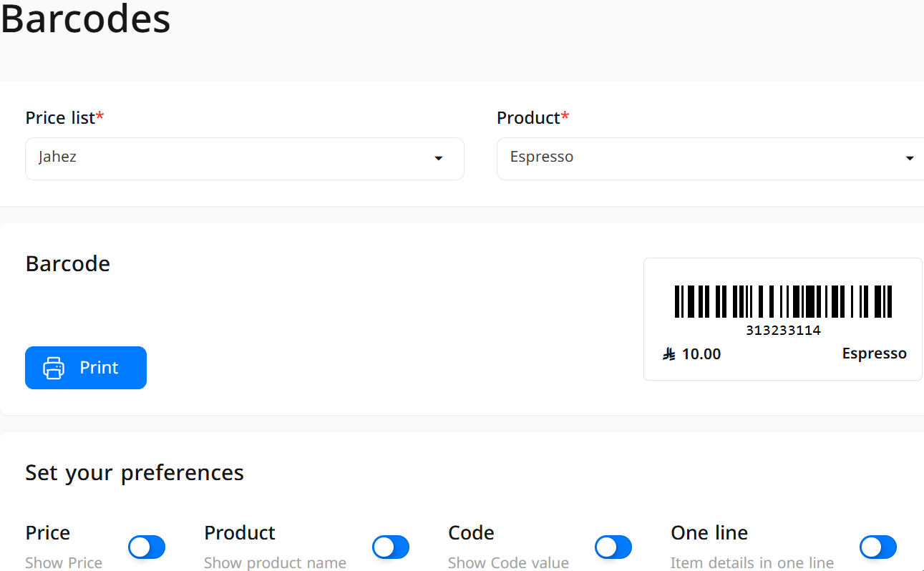Viewport: 924px width, 571px height.
Task: Click the Product dropdown arrow
Action: pyautogui.click(x=910, y=158)
